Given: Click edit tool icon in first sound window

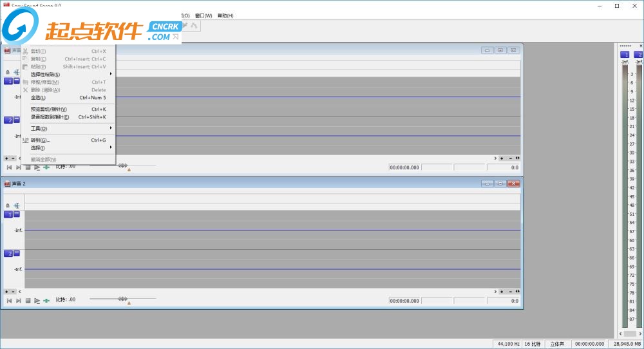Looking at the screenshot, I should pos(17,72).
